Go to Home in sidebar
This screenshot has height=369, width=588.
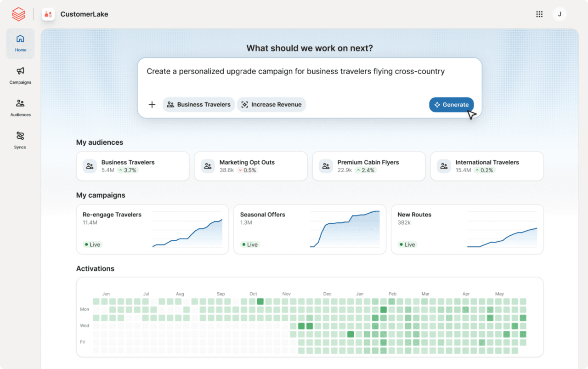pos(20,43)
